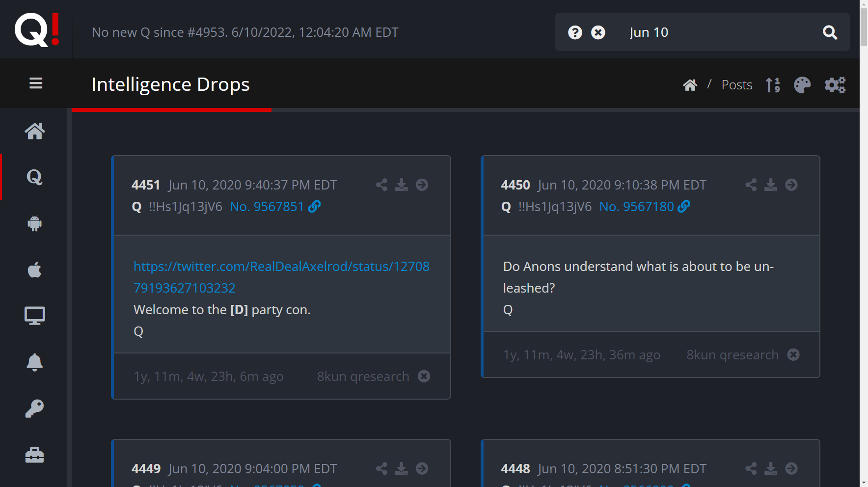
Task: Remove 8kun qresearch filter on post 4450
Action: pyautogui.click(x=793, y=354)
